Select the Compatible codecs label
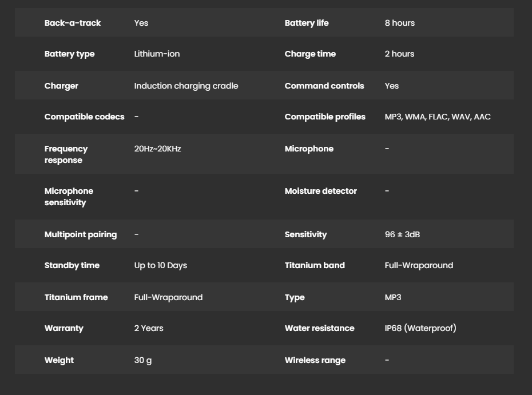 point(84,117)
